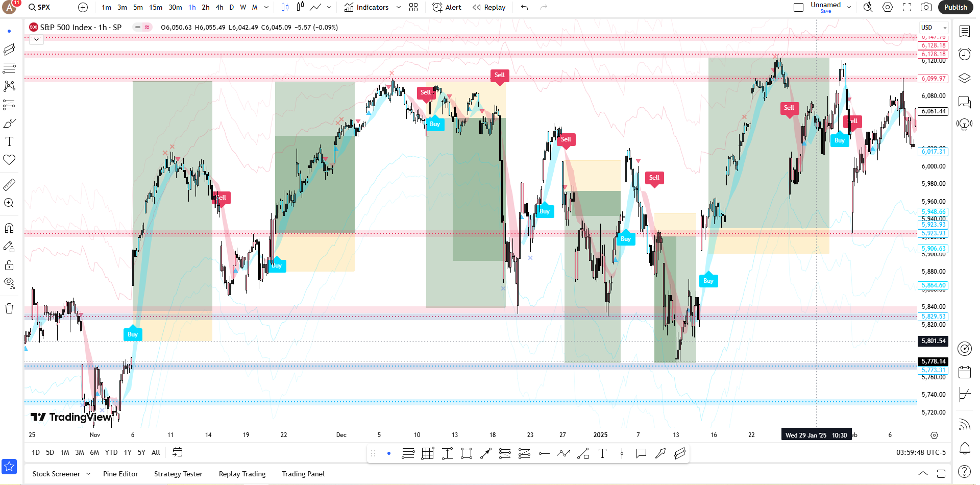Switch to the Strategy Tester tab
The image size is (980, 485).
click(x=178, y=474)
